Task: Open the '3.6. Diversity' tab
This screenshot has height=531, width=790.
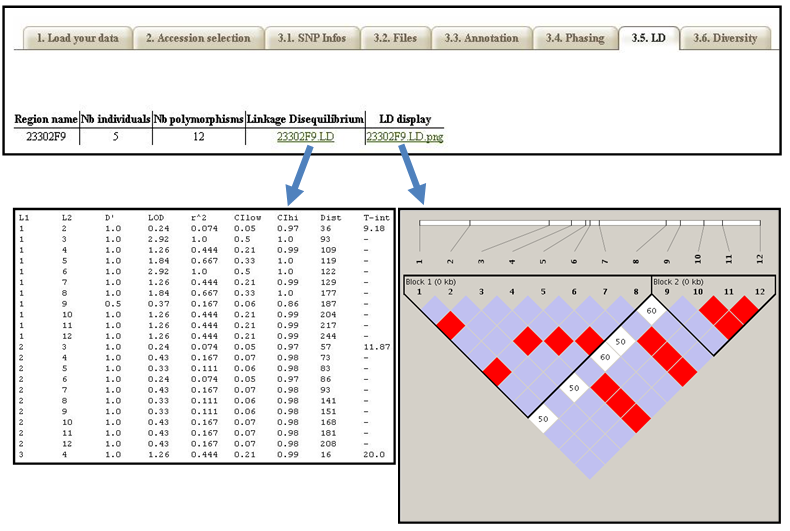Action: point(725,38)
